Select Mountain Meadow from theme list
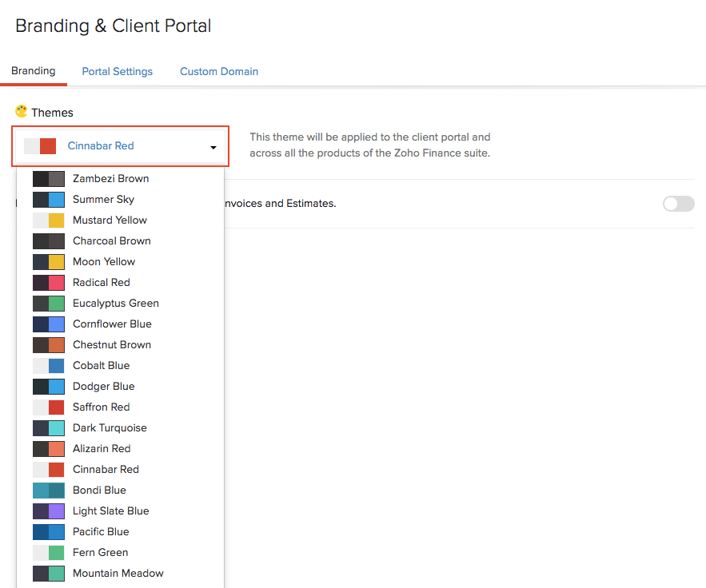This screenshot has height=588, width=706. [x=118, y=573]
